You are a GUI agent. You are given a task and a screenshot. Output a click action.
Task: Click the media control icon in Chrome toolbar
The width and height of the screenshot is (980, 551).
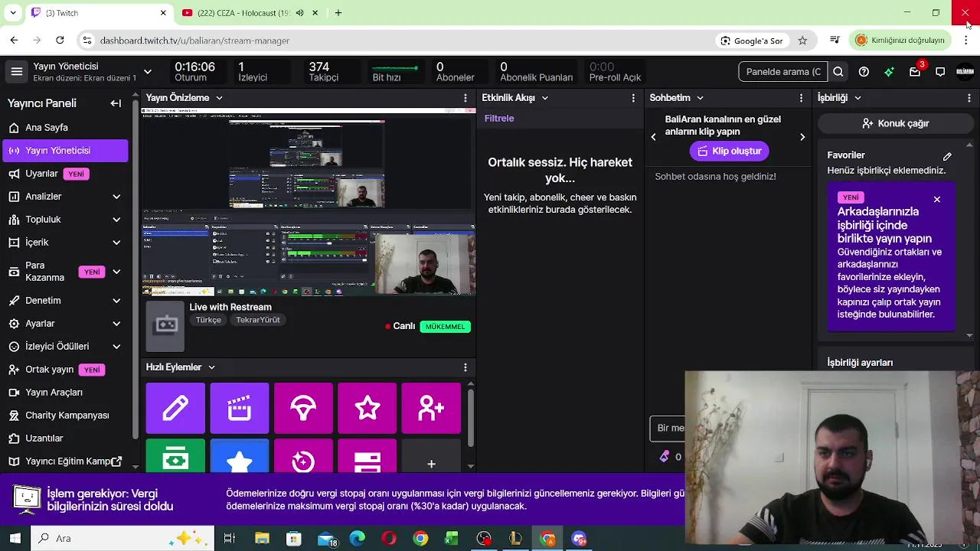(x=835, y=41)
